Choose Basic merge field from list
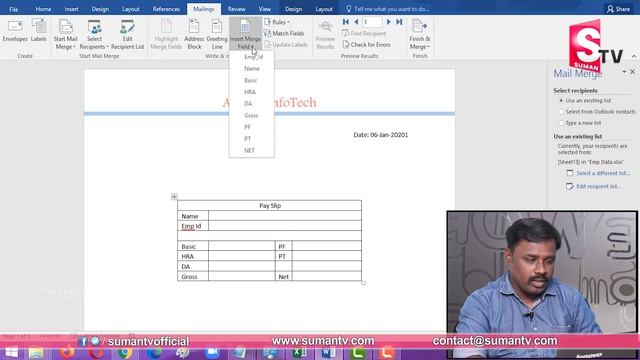 pyautogui.click(x=252, y=80)
